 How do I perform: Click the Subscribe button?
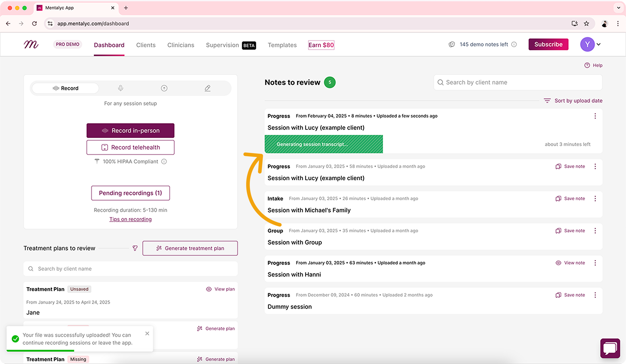point(548,44)
